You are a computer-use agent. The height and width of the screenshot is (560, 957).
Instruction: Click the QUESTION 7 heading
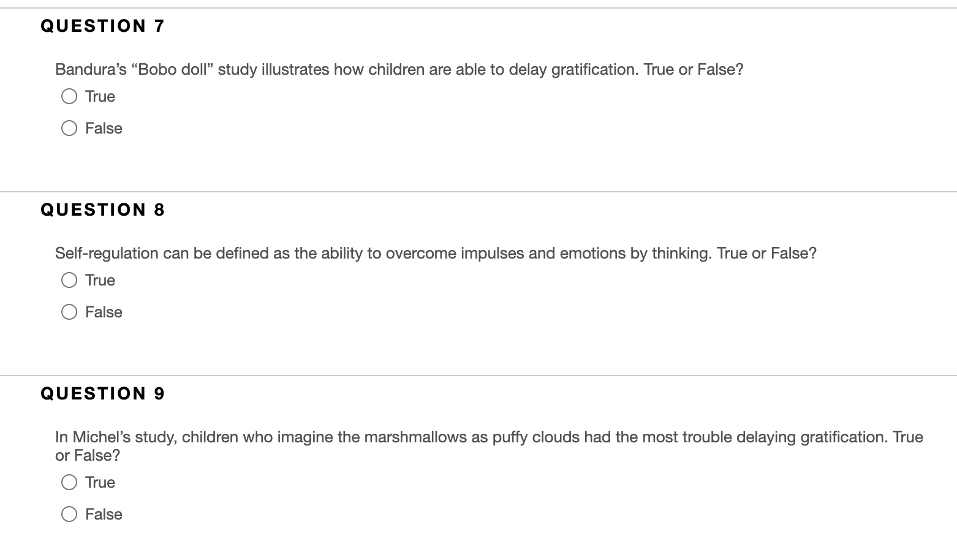tap(103, 26)
